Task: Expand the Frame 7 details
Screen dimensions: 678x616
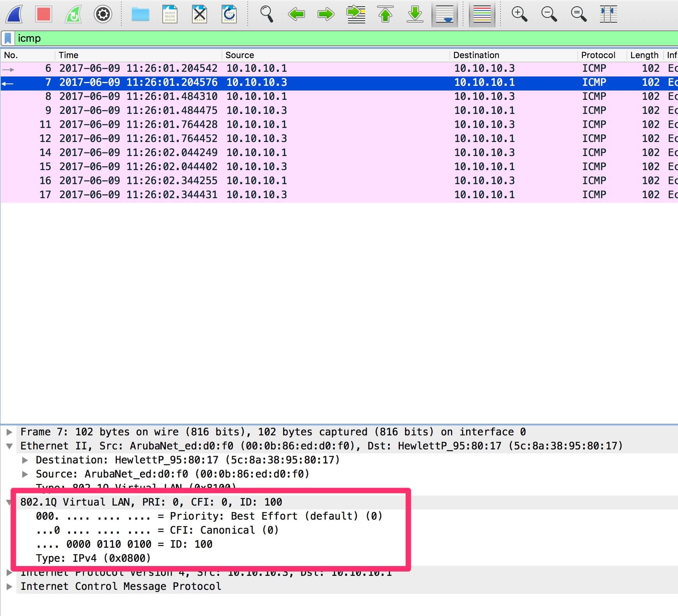Action: pyautogui.click(x=9, y=431)
